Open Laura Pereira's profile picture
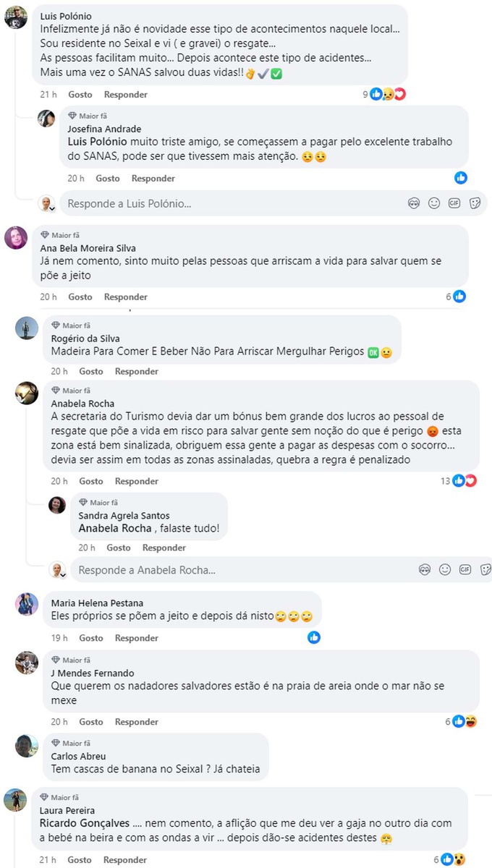The width and height of the screenshot is (492, 868). click(x=15, y=800)
